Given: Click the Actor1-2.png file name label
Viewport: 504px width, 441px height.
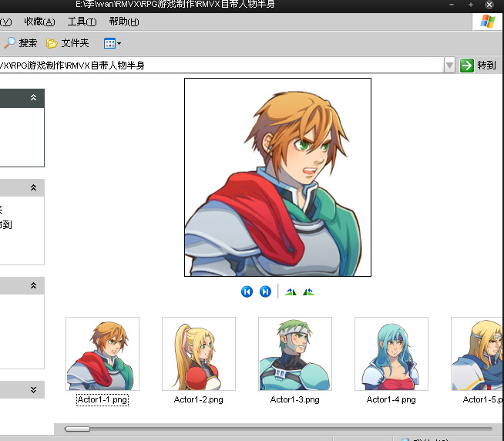Looking at the screenshot, I should point(198,400).
